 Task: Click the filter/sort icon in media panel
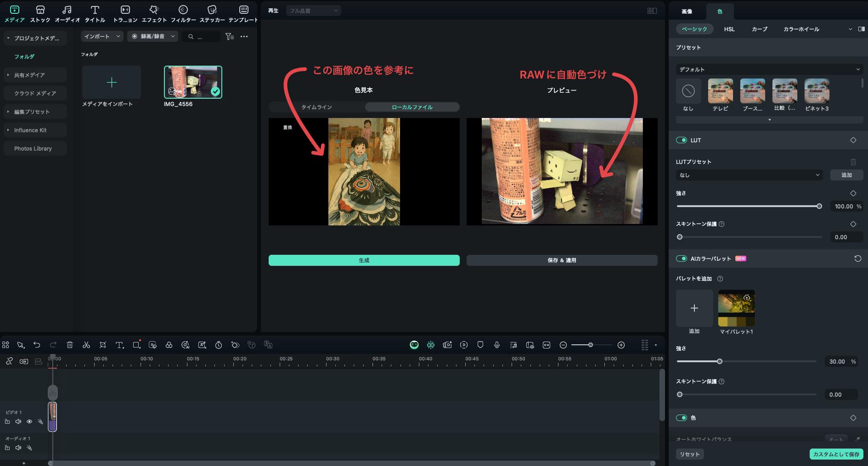(230, 36)
